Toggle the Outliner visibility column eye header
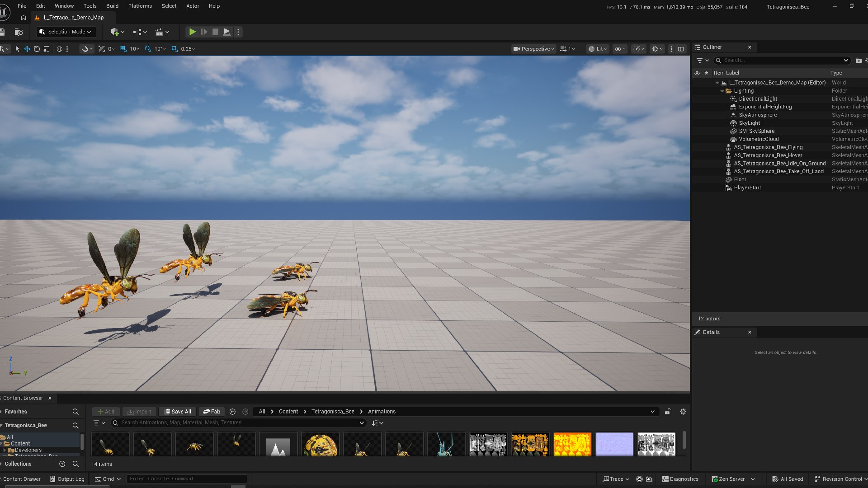The width and height of the screenshot is (868, 488). pos(697,73)
